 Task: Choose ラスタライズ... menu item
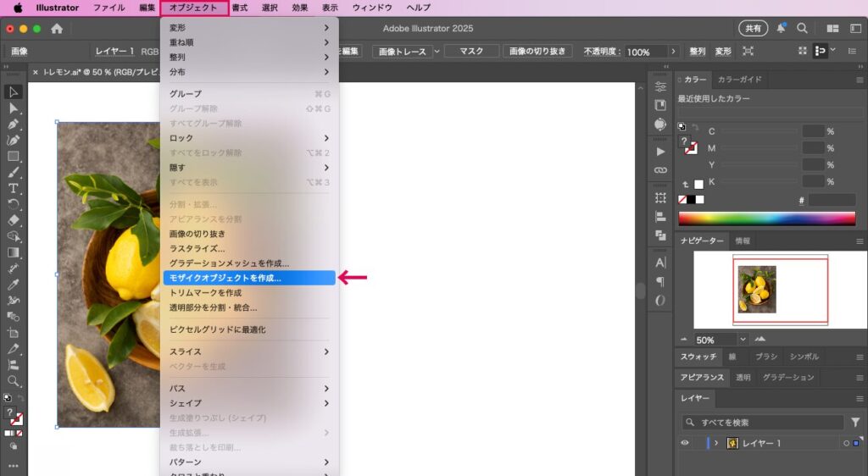click(x=249, y=249)
